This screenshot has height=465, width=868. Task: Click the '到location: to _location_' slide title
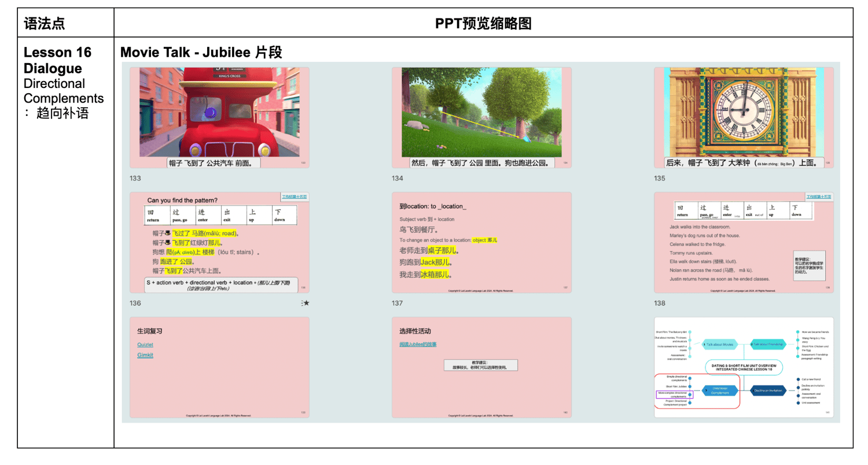433,207
